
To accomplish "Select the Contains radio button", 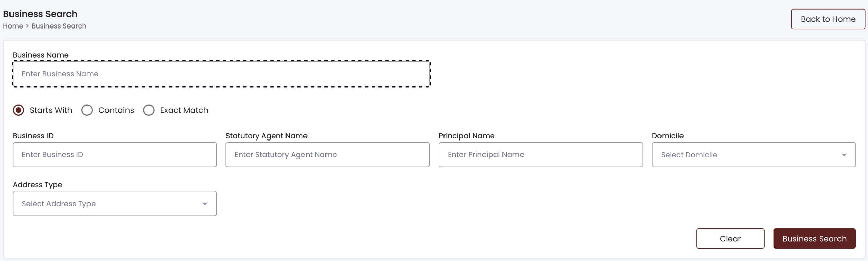I will pyautogui.click(x=87, y=110).
